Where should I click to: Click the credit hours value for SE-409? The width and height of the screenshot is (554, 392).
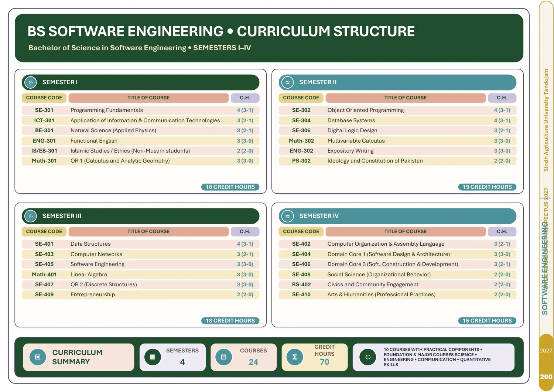245,294
